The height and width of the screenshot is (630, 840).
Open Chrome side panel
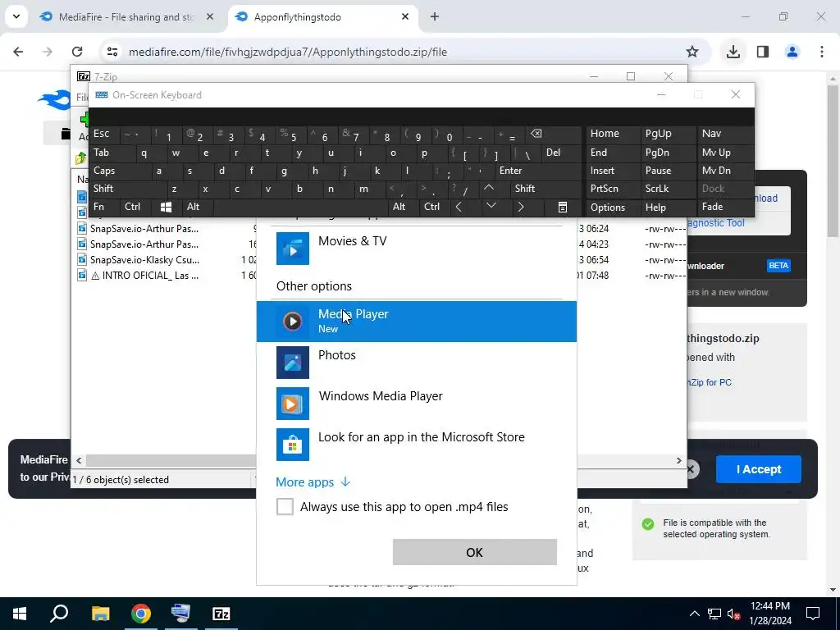click(x=763, y=52)
